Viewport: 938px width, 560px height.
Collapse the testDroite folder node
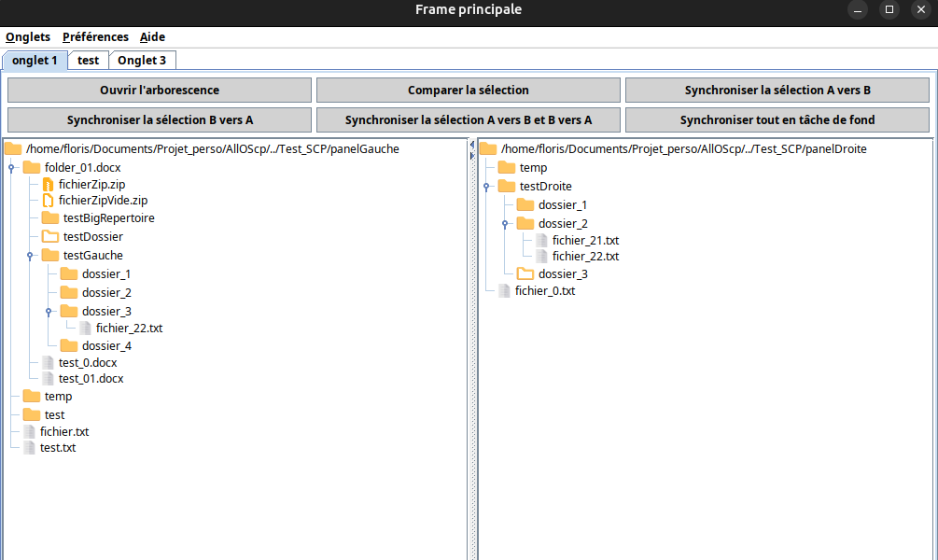coord(486,187)
